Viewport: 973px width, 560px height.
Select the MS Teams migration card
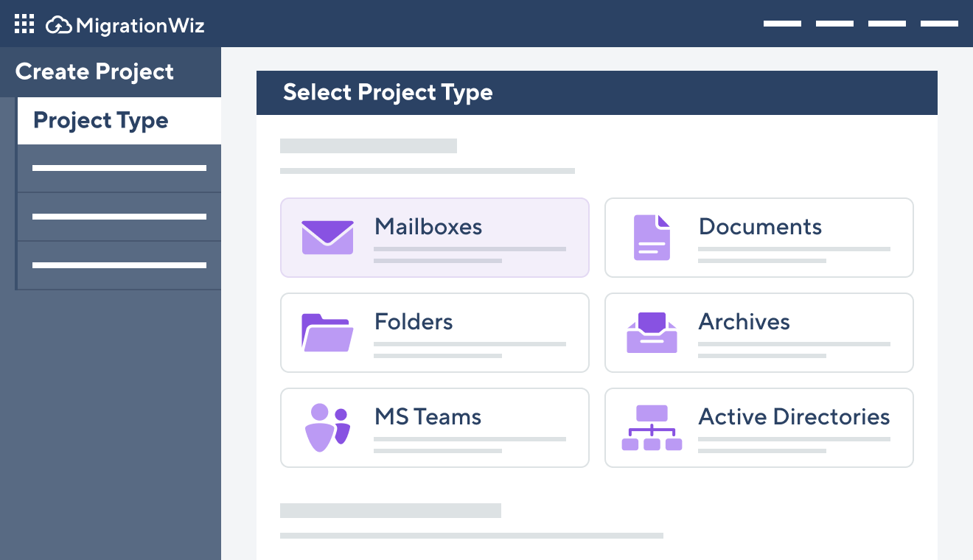[x=434, y=427]
